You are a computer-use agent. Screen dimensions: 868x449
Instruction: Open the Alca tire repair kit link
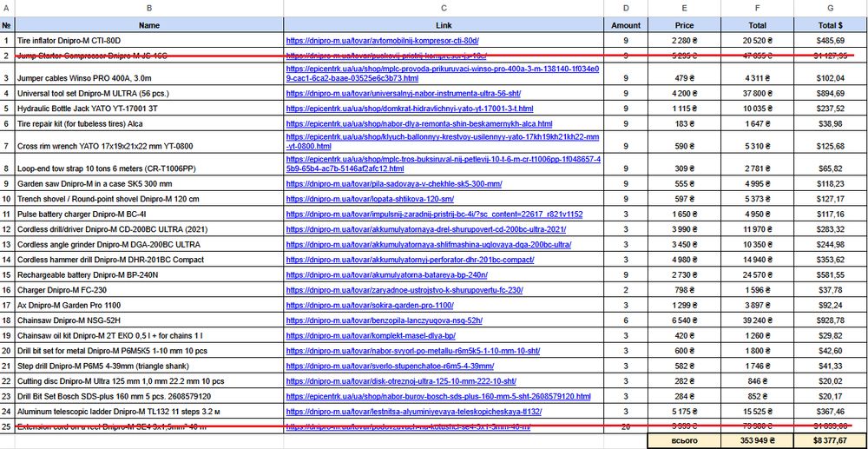[x=419, y=123]
